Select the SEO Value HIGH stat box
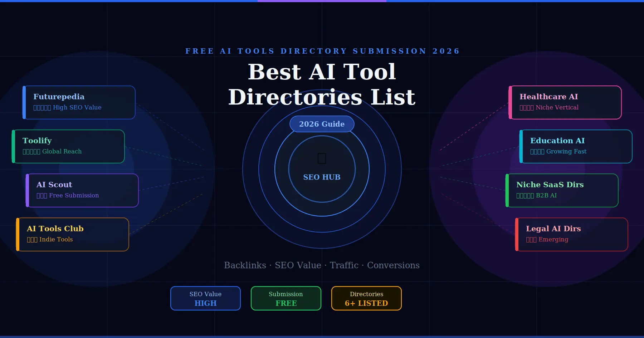 206,298
